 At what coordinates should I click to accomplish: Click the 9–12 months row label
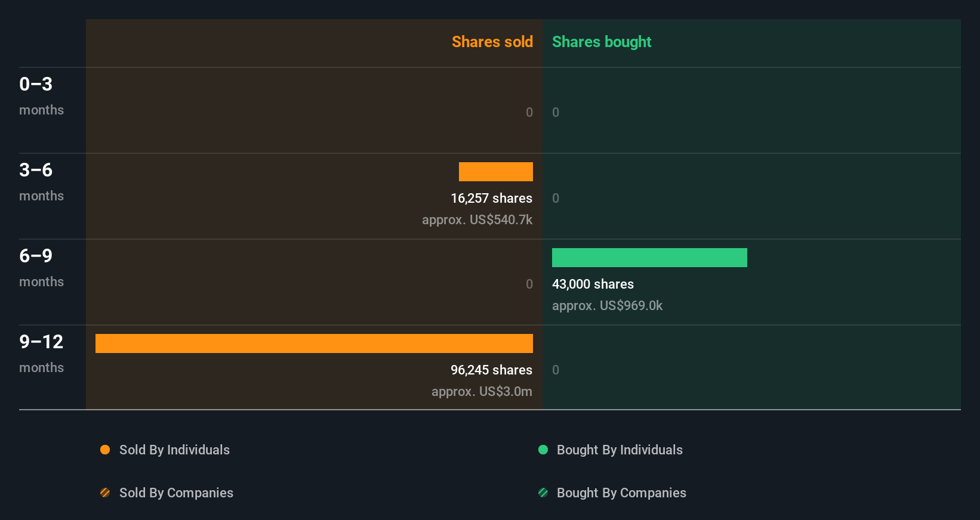(x=41, y=354)
